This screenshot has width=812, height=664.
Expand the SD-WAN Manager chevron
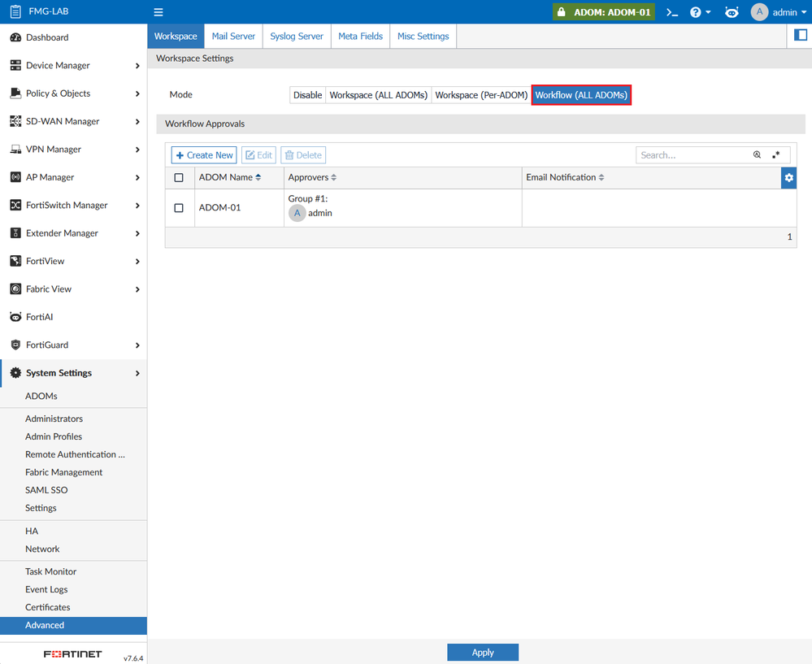pyautogui.click(x=137, y=122)
